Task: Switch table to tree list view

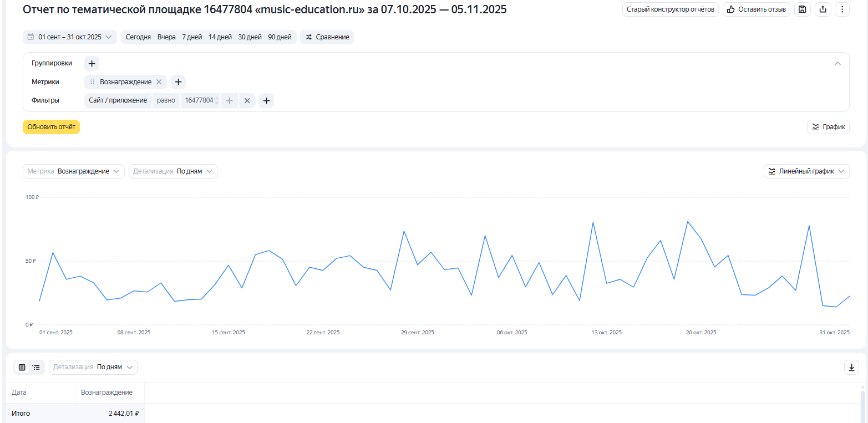Action: pos(36,367)
